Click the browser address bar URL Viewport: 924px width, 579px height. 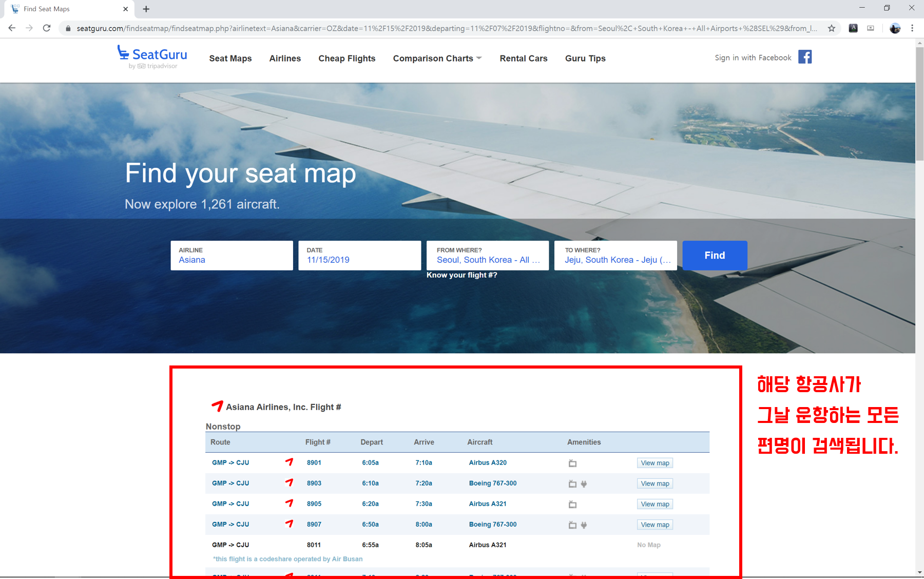(447, 28)
